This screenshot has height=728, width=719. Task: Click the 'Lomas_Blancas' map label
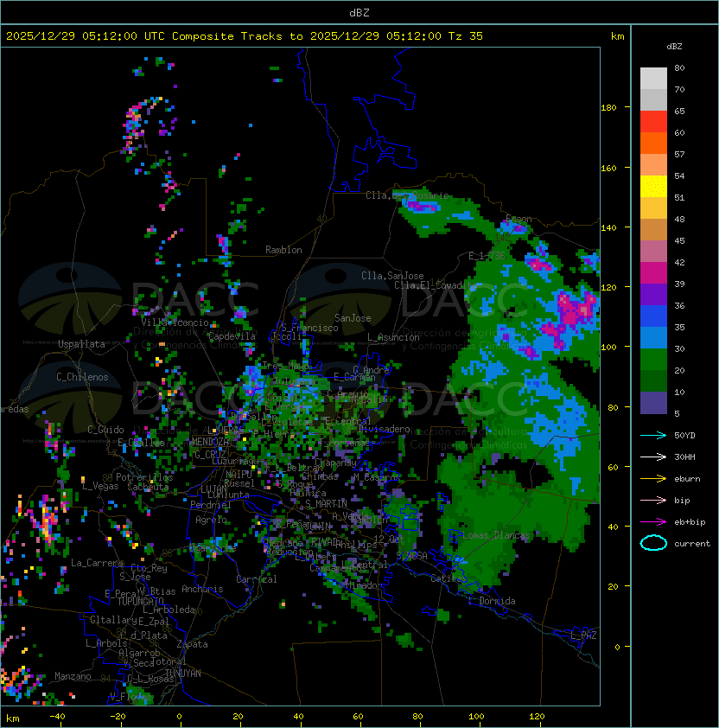496,535
